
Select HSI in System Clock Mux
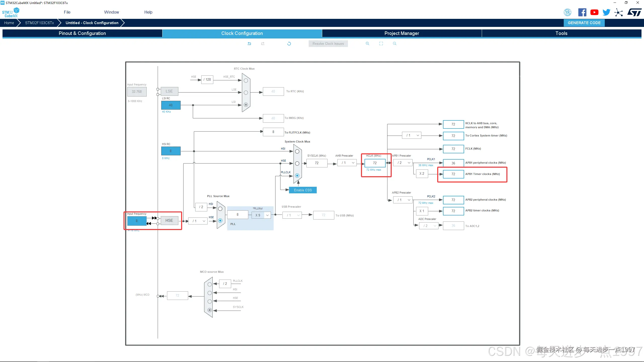(297, 151)
